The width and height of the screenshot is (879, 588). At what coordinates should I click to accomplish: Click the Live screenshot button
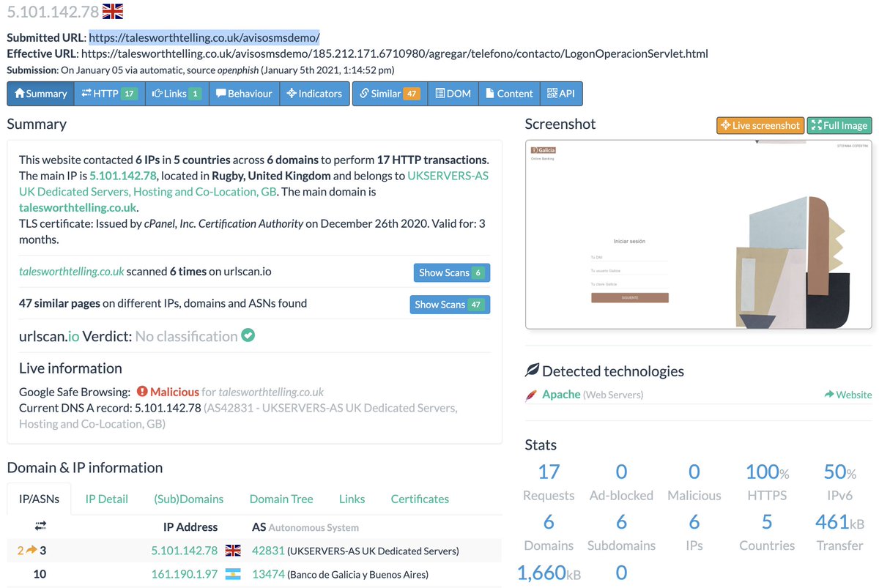pos(760,125)
